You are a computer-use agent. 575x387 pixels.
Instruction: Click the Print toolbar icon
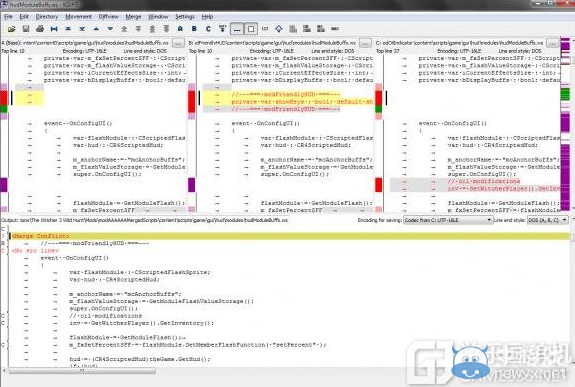pyautogui.click(x=40, y=29)
